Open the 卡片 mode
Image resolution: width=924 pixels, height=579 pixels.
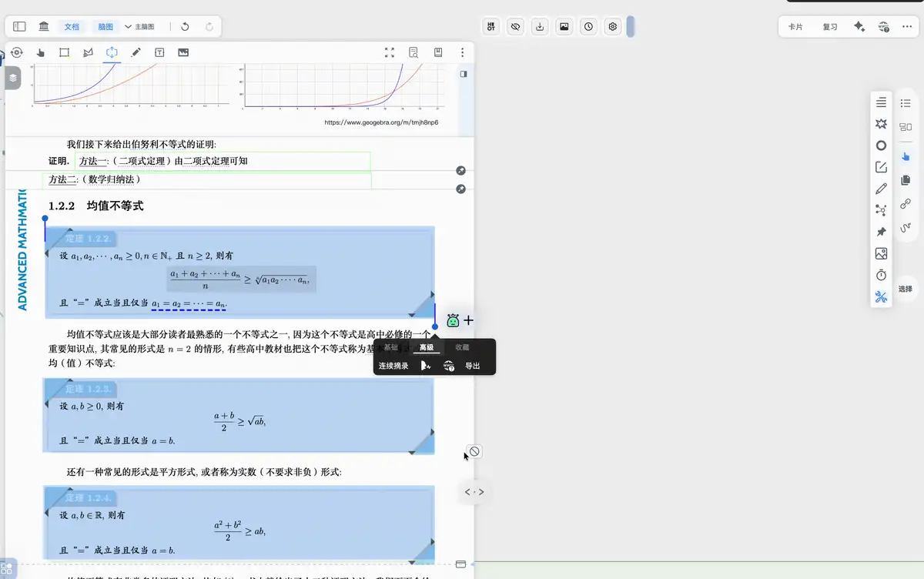[795, 26]
